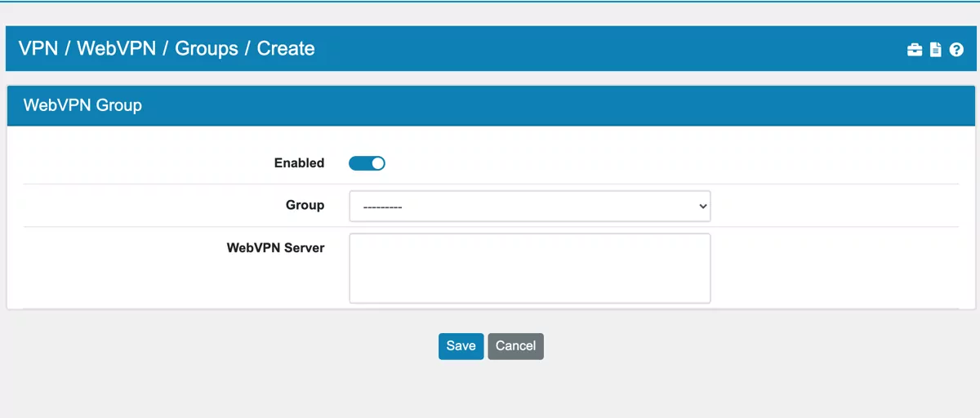The image size is (980, 418).
Task: Click inside the WebVPN Server list box
Action: (x=530, y=269)
